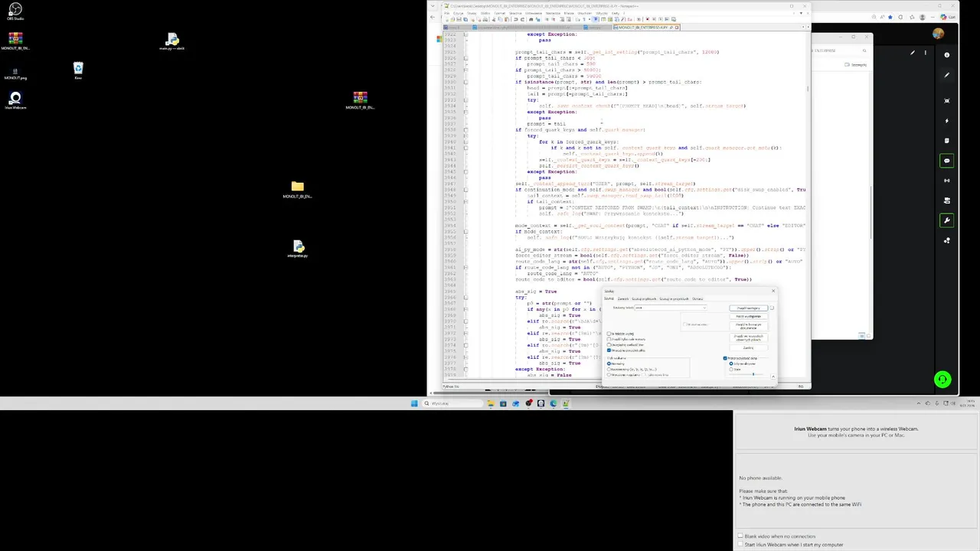Open the Windows Start menu
Image resolution: width=980 pixels, height=551 pixels.
pos(414,403)
